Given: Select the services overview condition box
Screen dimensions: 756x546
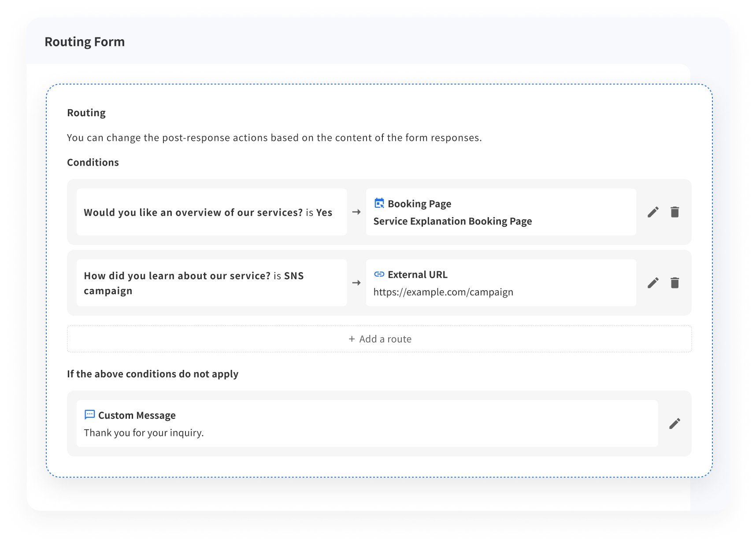Looking at the screenshot, I should 212,212.
